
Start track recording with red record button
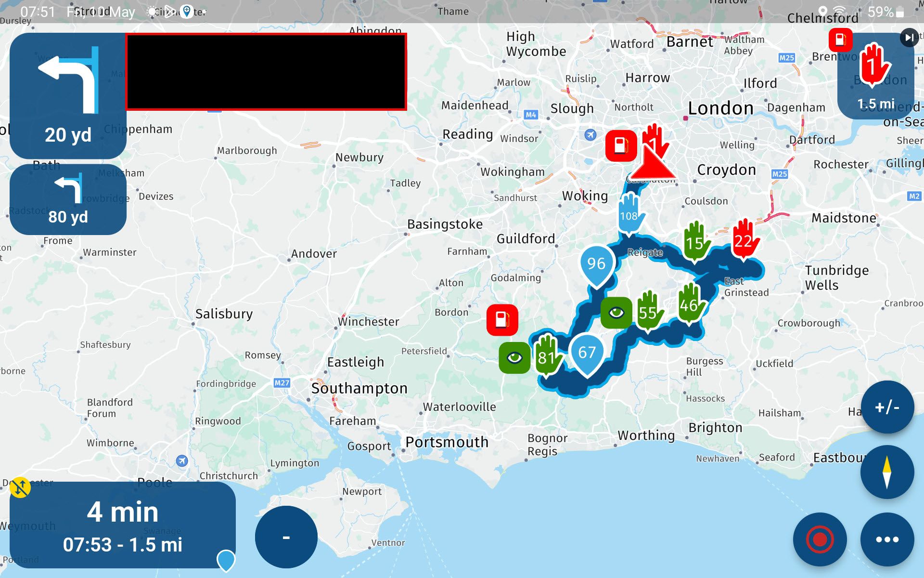pyautogui.click(x=820, y=539)
